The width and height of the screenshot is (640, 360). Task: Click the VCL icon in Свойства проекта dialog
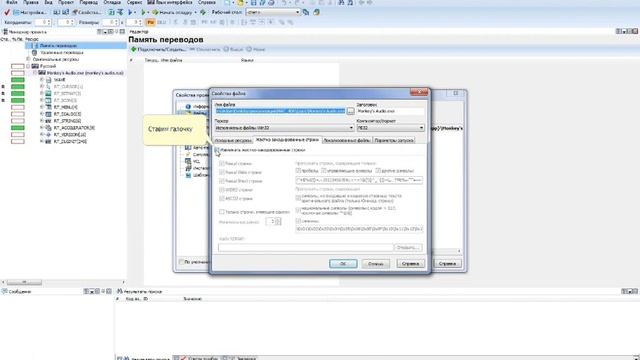point(188,161)
